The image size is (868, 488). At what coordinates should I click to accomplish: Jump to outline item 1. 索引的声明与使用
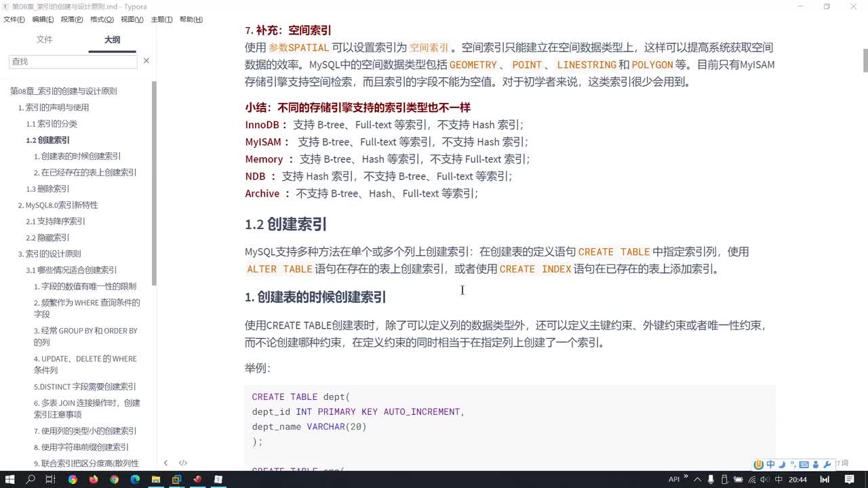tap(54, 107)
